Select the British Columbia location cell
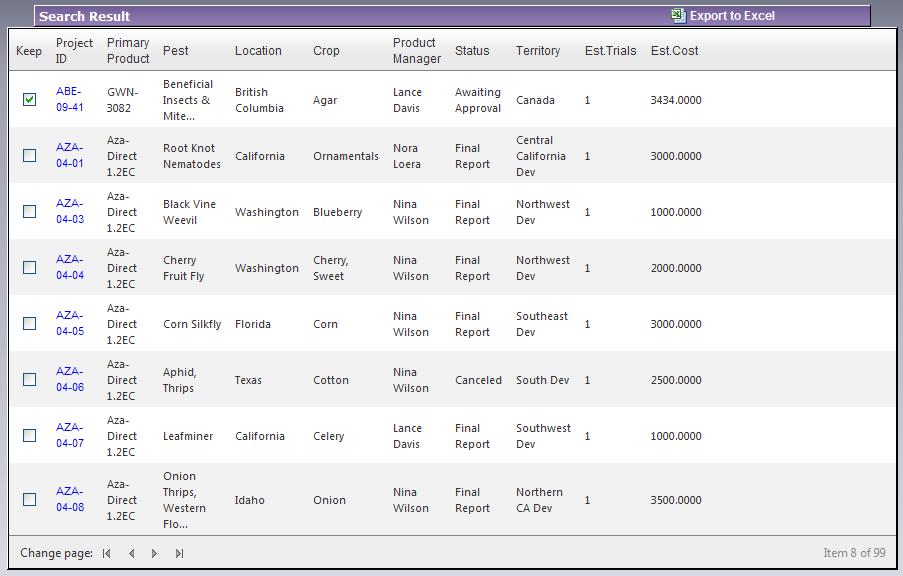The image size is (903, 576). (x=259, y=100)
